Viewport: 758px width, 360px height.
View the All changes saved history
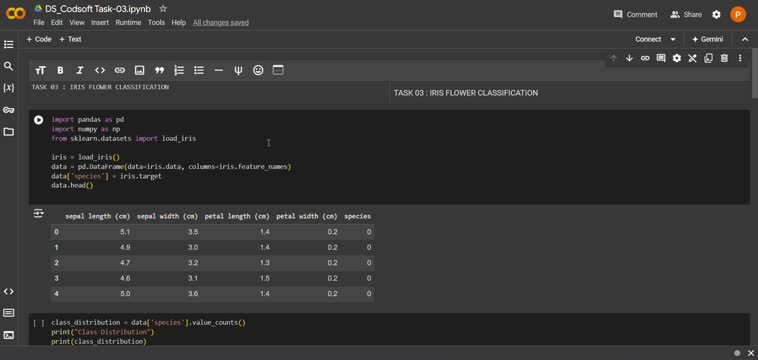tap(221, 22)
